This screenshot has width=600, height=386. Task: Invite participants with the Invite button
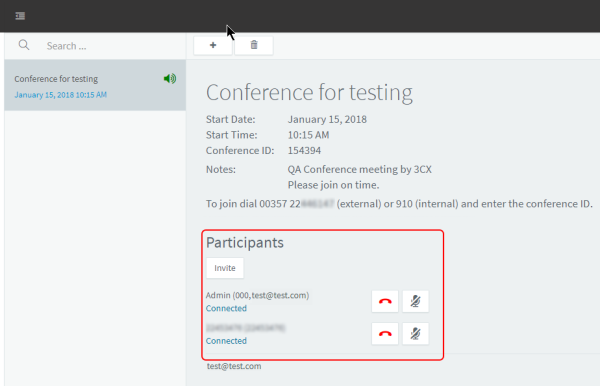(225, 268)
